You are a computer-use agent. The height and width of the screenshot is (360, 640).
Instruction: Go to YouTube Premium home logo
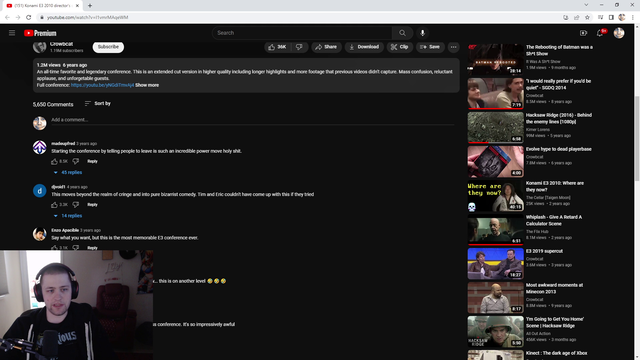point(40,33)
